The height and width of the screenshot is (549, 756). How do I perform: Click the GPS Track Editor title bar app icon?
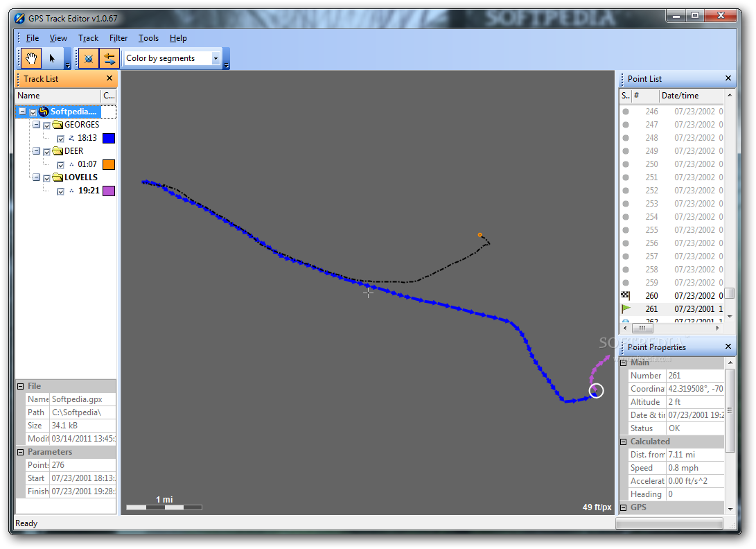click(x=20, y=18)
